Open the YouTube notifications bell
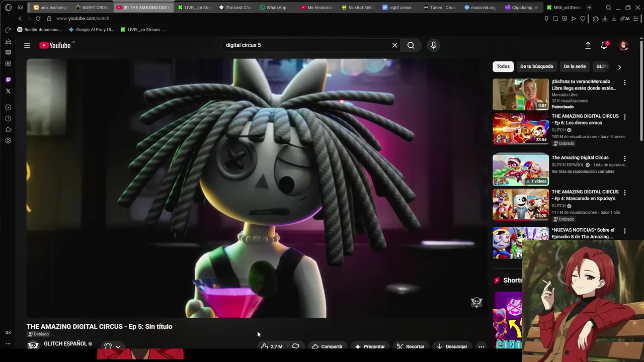The width and height of the screenshot is (644, 362). [x=604, y=45]
